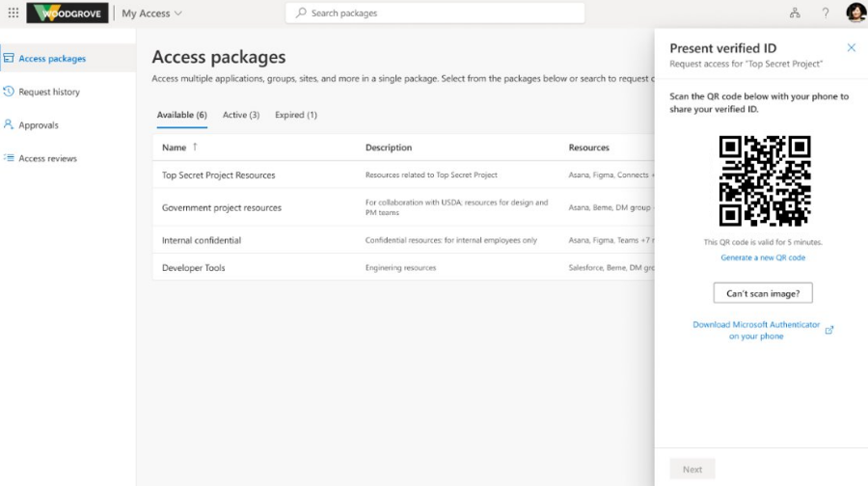
Task: Select the Top Secret Project Resources row
Action: pos(219,175)
